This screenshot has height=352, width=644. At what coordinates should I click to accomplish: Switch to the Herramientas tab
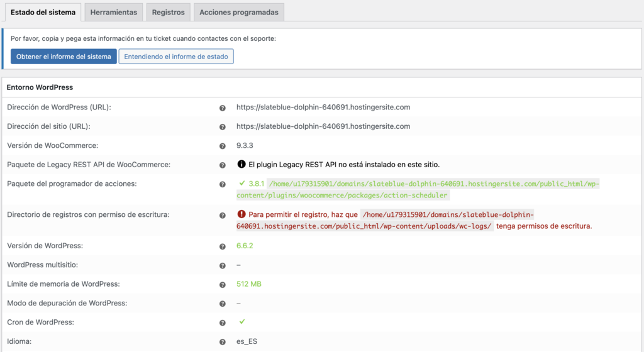point(113,12)
